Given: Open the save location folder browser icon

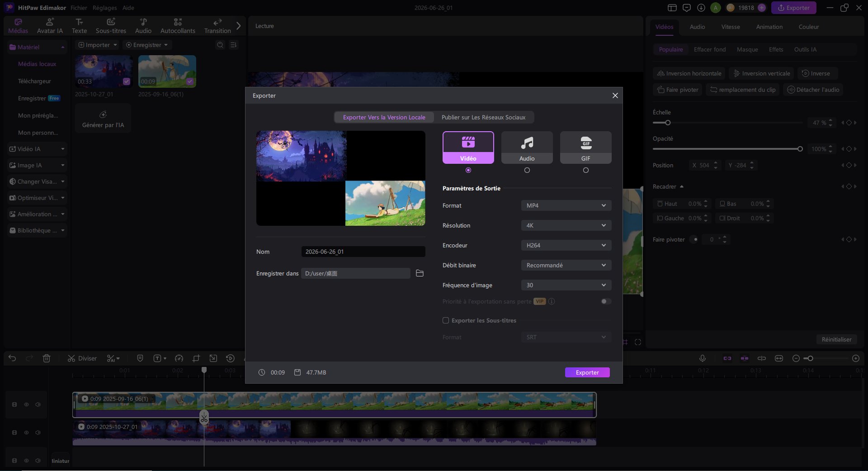Looking at the screenshot, I should (x=420, y=273).
